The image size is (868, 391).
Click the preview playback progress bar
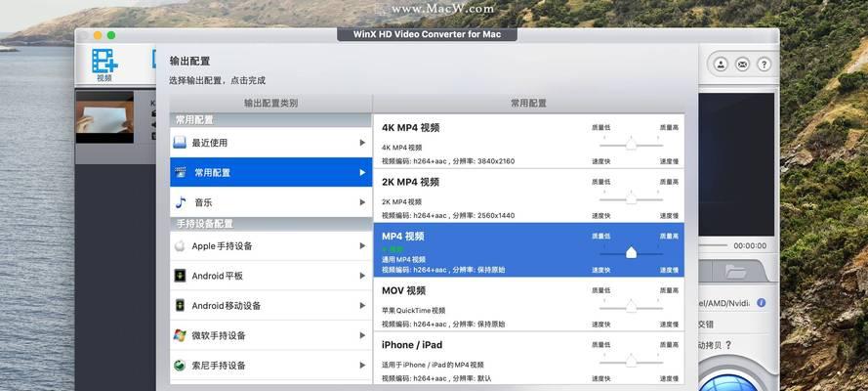coord(713,245)
